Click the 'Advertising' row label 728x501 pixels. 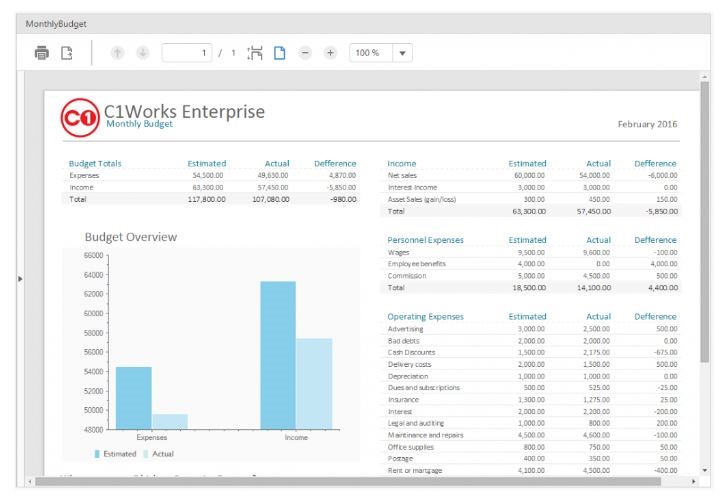pos(405,329)
